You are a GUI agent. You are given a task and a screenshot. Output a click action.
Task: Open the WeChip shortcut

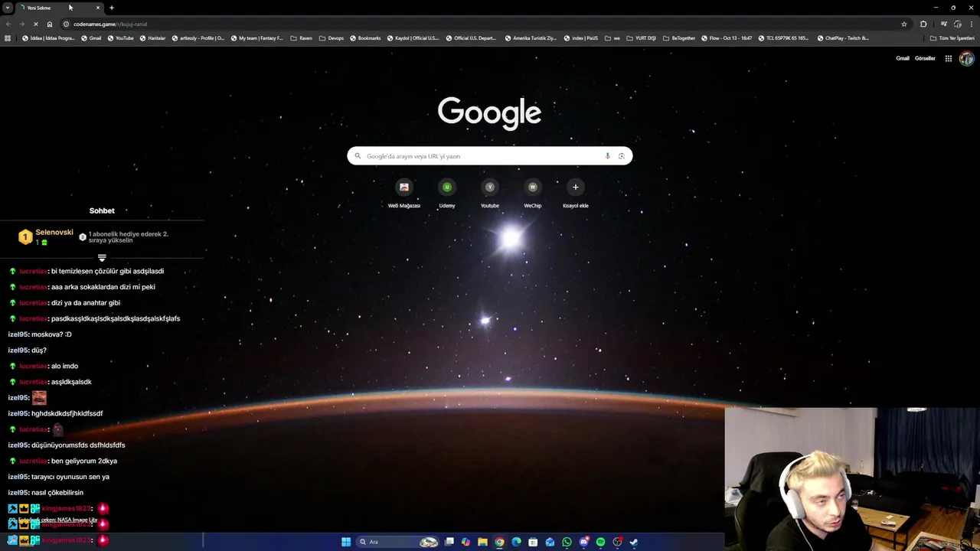click(x=533, y=192)
